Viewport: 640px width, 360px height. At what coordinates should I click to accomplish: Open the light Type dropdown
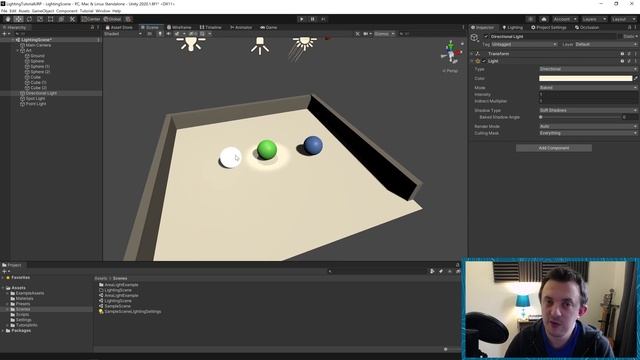pyautogui.click(x=588, y=69)
